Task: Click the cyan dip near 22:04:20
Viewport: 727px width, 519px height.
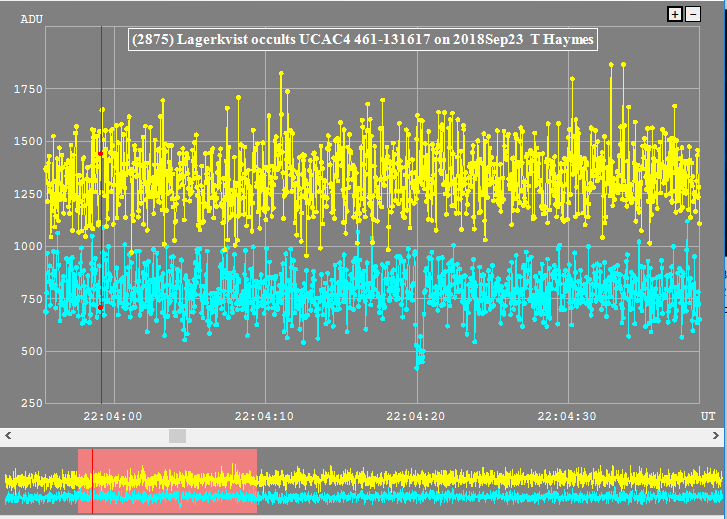Action: click(x=419, y=355)
